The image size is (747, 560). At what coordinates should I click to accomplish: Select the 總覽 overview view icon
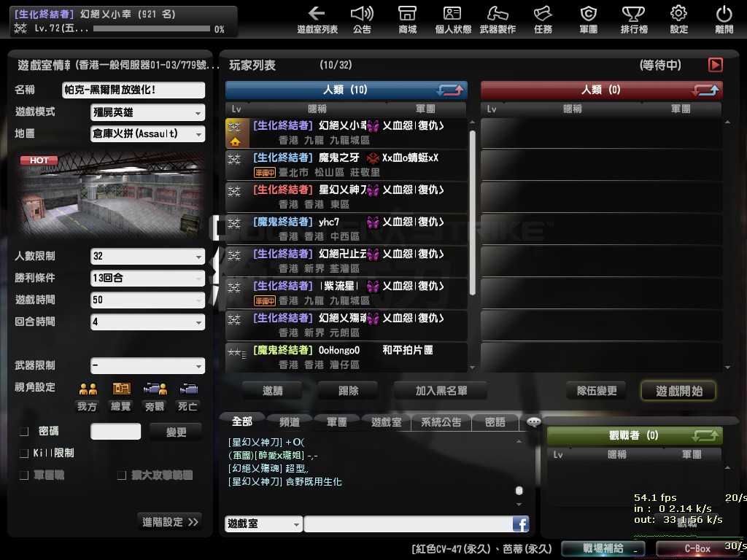click(x=121, y=389)
